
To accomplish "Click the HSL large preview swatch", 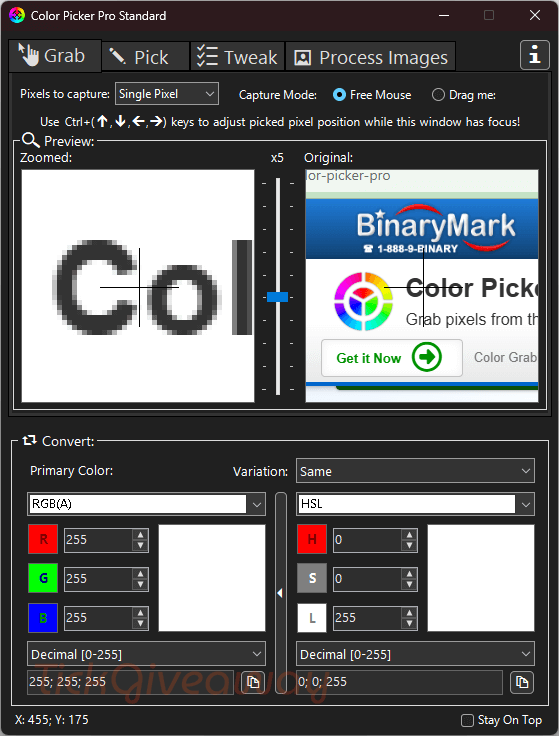I will pyautogui.click(x=481, y=578).
